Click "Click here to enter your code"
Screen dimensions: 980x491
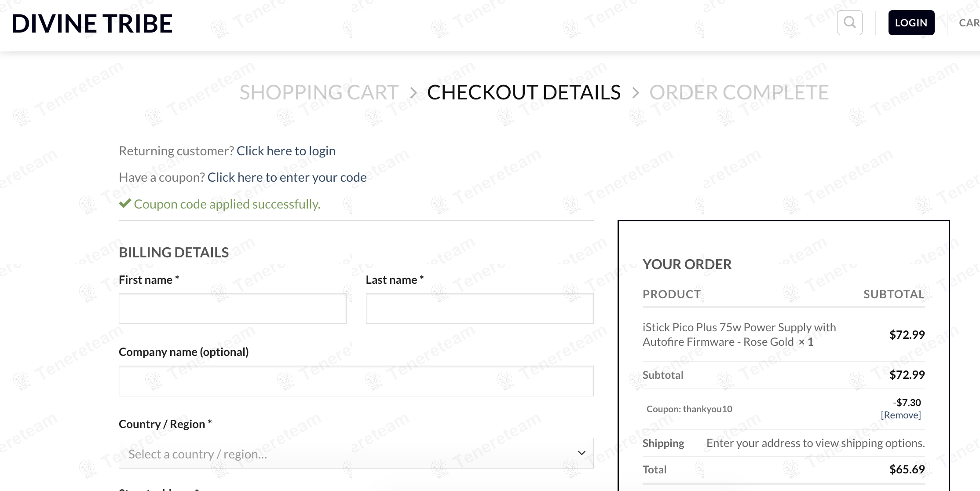pyautogui.click(x=287, y=177)
